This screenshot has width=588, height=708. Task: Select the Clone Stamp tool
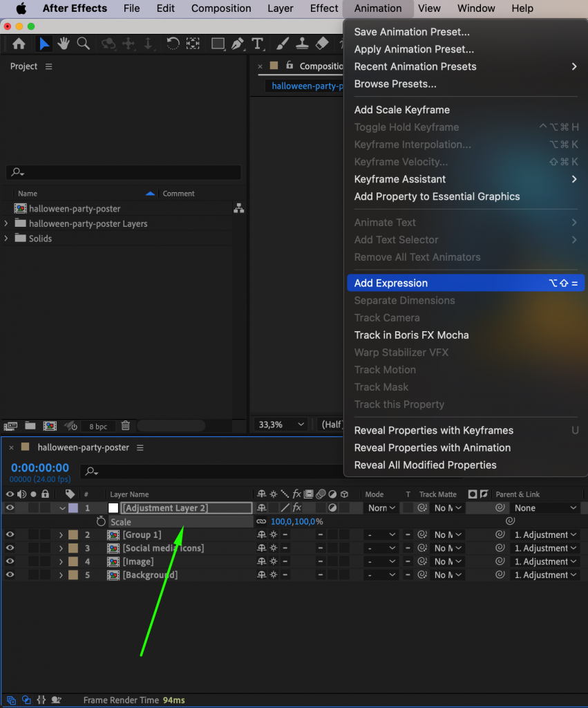[302, 44]
